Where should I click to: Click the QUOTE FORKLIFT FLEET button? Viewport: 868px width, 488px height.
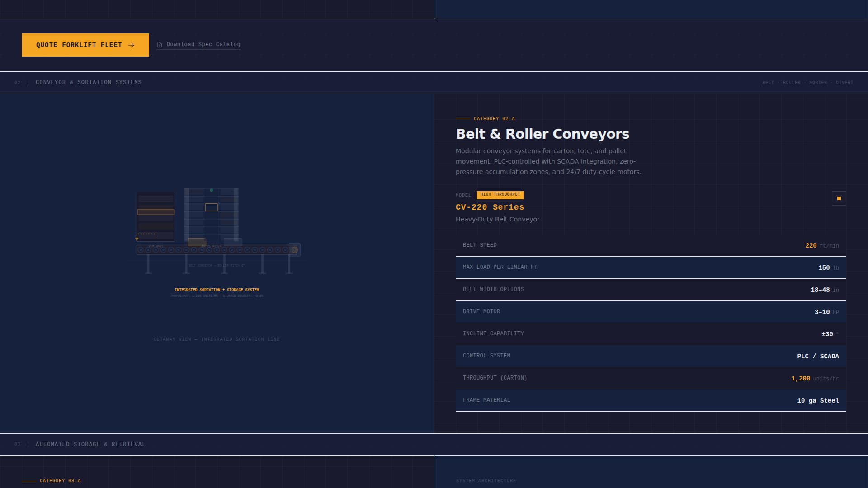pos(85,45)
